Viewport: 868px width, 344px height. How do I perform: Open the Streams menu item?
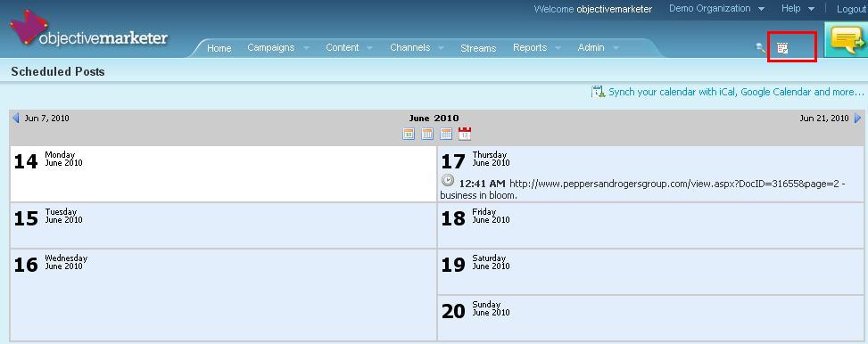point(478,48)
